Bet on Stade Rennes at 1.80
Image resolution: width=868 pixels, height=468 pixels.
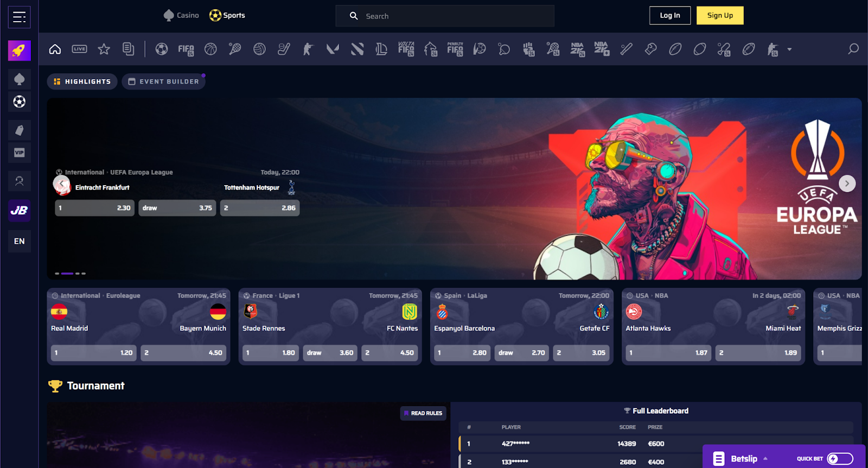click(x=270, y=353)
